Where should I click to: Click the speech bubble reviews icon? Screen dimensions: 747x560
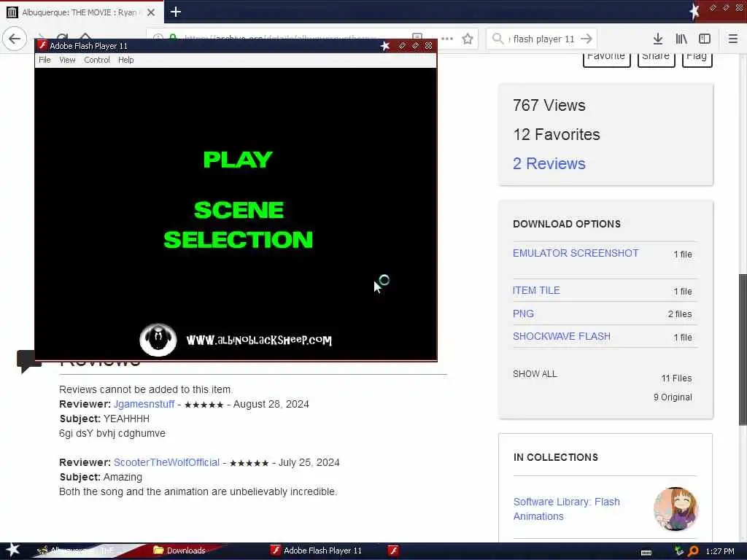(x=29, y=362)
